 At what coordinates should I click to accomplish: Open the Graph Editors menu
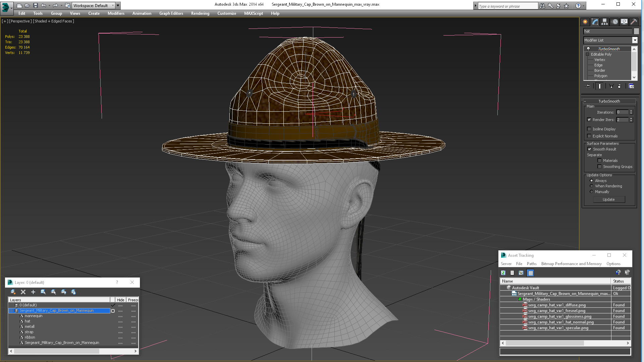(171, 13)
